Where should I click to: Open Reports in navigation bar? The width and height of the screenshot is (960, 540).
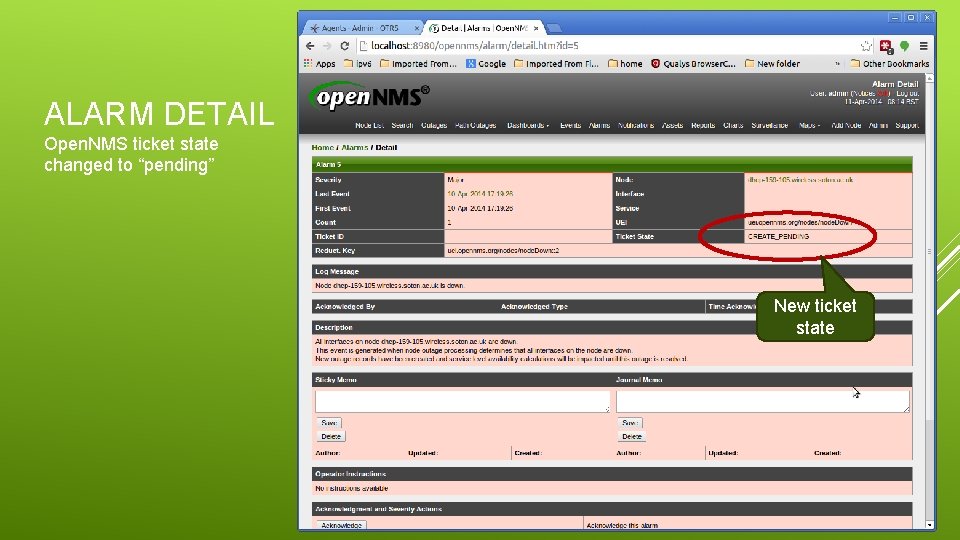[703, 126]
